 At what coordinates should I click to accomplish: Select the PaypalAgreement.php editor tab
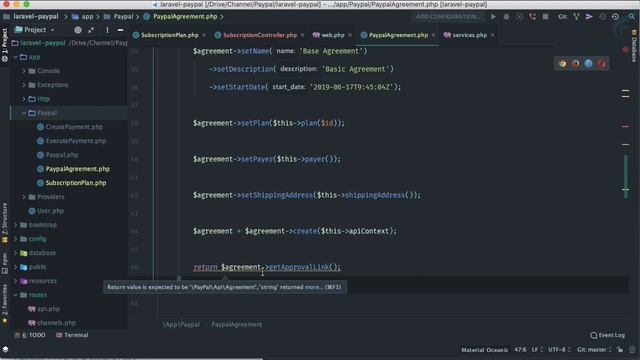[398, 35]
